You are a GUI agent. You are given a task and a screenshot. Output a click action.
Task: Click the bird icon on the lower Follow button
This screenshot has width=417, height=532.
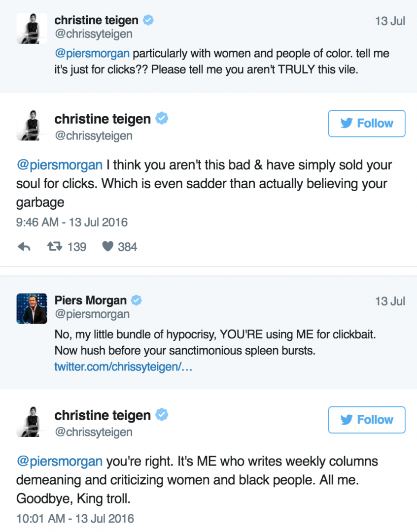[347, 420]
